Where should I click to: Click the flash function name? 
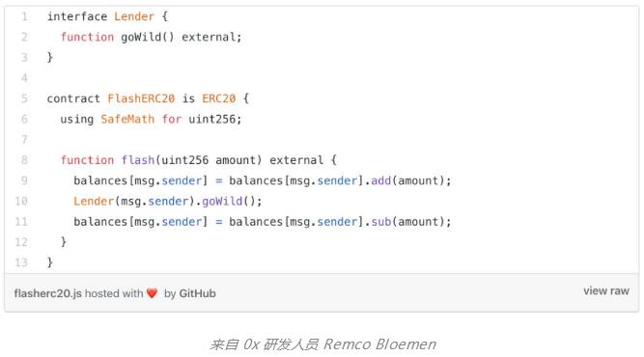pos(138,160)
